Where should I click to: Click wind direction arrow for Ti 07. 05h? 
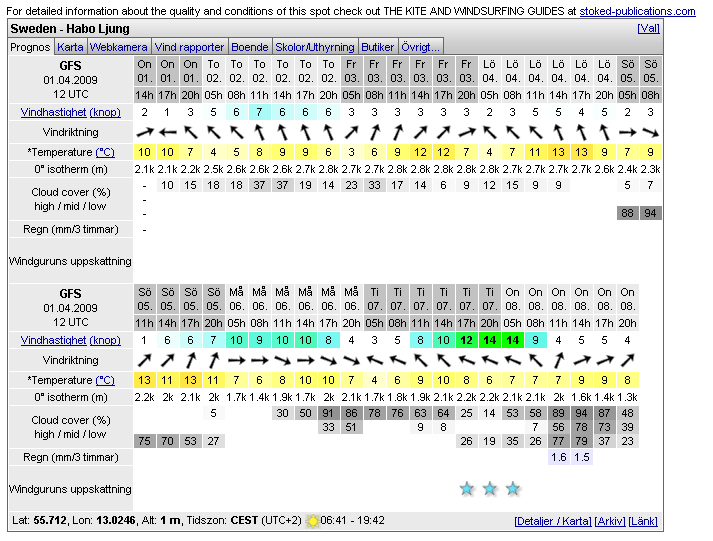[374, 360]
